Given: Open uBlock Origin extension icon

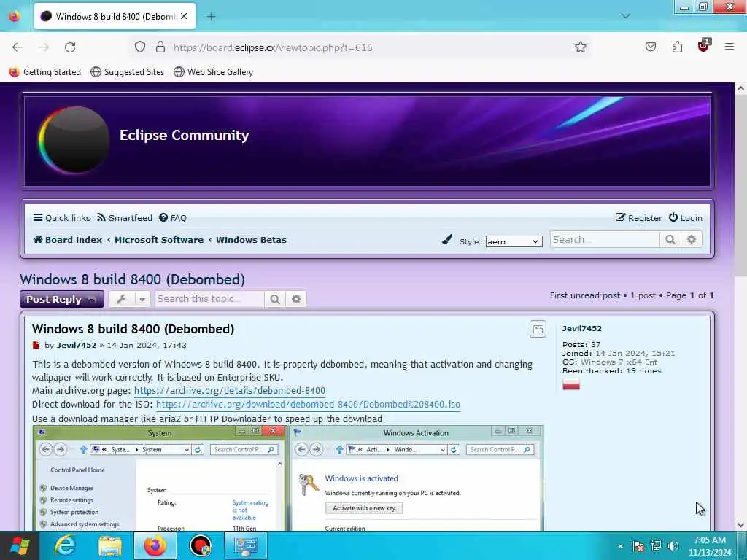Looking at the screenshot, I should click(704, 46).
